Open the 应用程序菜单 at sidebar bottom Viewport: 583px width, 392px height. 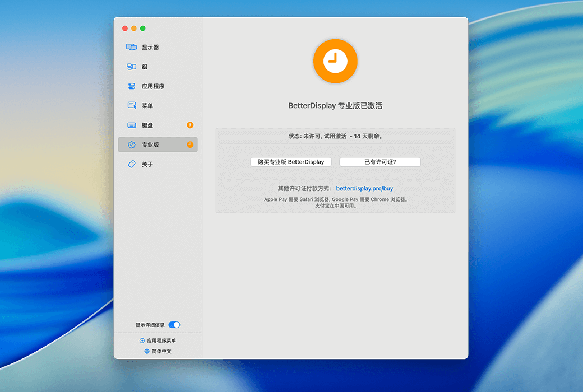pos(158,340)
